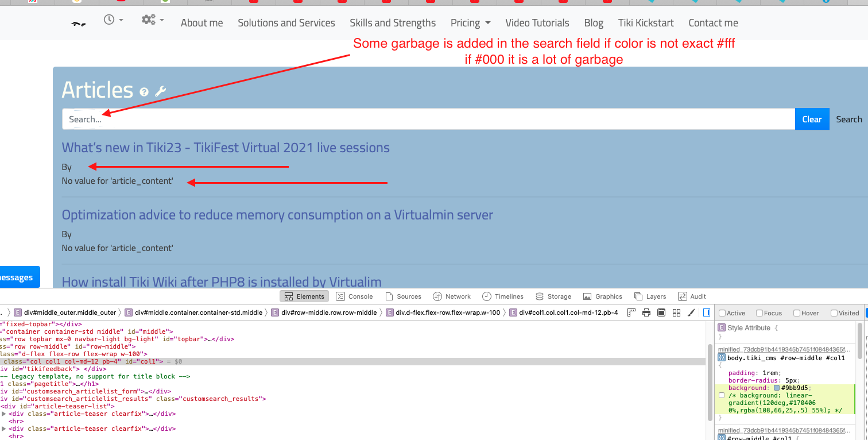
Task: Click the print styles printer icon
Action: click(x=646, y=312)
